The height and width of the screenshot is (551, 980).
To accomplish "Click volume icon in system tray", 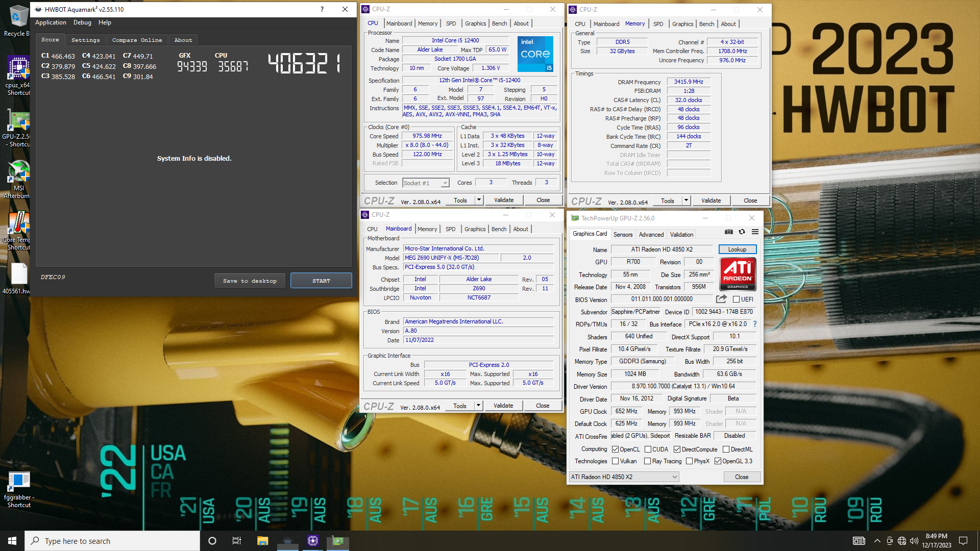I will (914, 541).
